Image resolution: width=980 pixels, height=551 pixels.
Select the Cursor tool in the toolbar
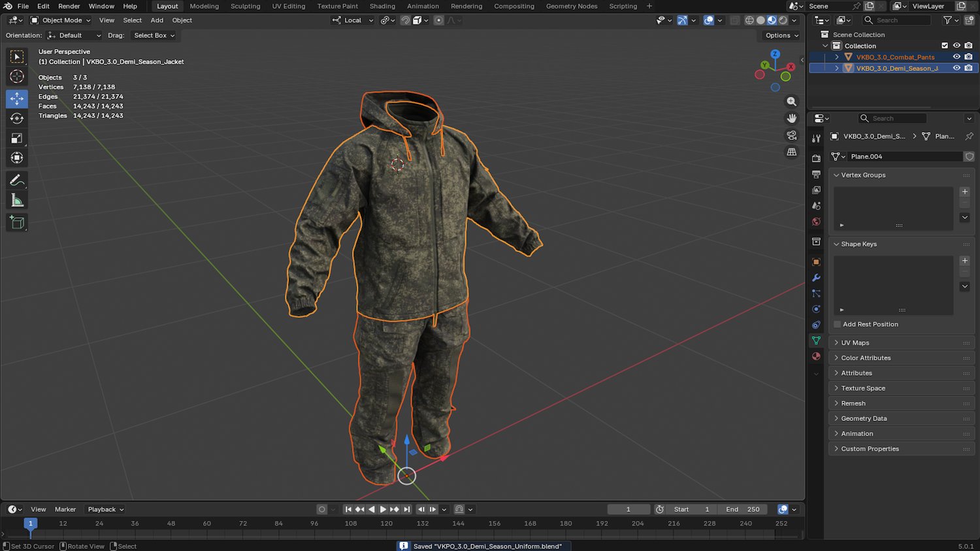click(x=17, y=76)
